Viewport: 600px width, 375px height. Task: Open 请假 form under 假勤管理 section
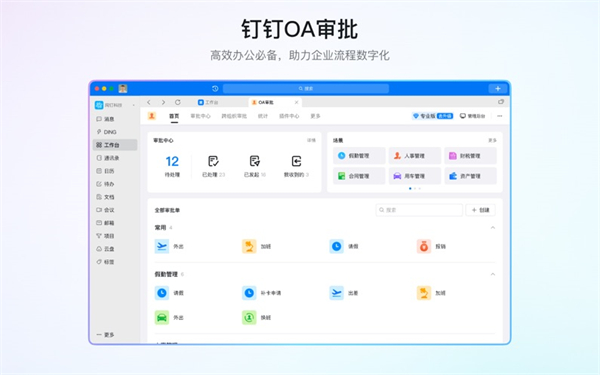(x=169, y=293)
